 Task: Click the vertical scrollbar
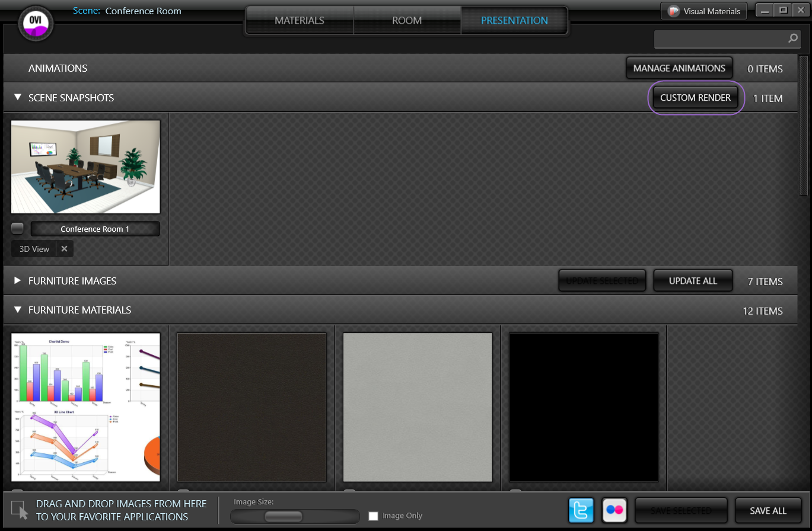pyautogui.click(x=804, y=125)
